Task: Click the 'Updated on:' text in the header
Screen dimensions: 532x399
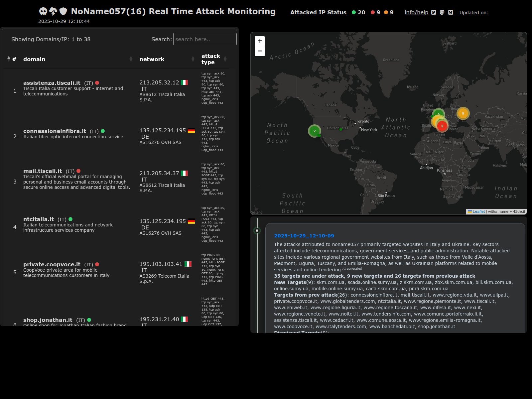Action: click(x=474, y=13)
